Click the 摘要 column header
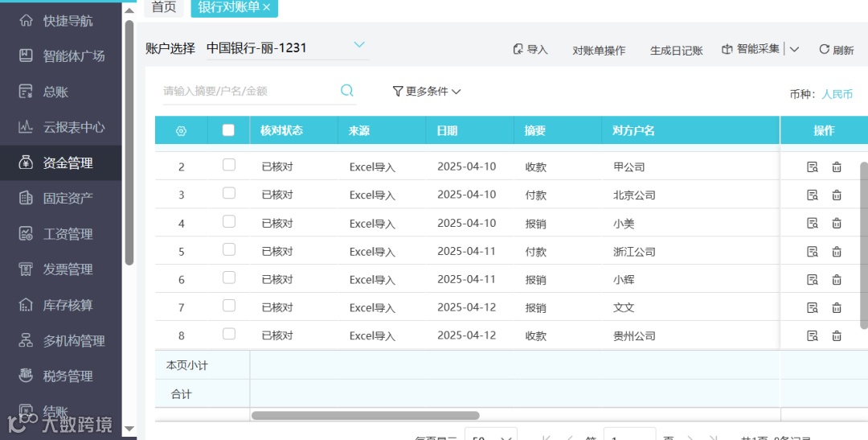The image size is (868, 440). point(534,131)
